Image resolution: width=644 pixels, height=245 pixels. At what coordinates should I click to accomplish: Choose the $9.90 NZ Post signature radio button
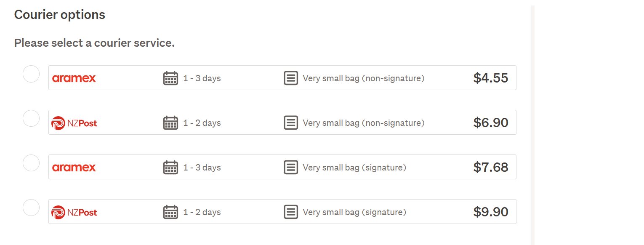[x=31, y=208]
